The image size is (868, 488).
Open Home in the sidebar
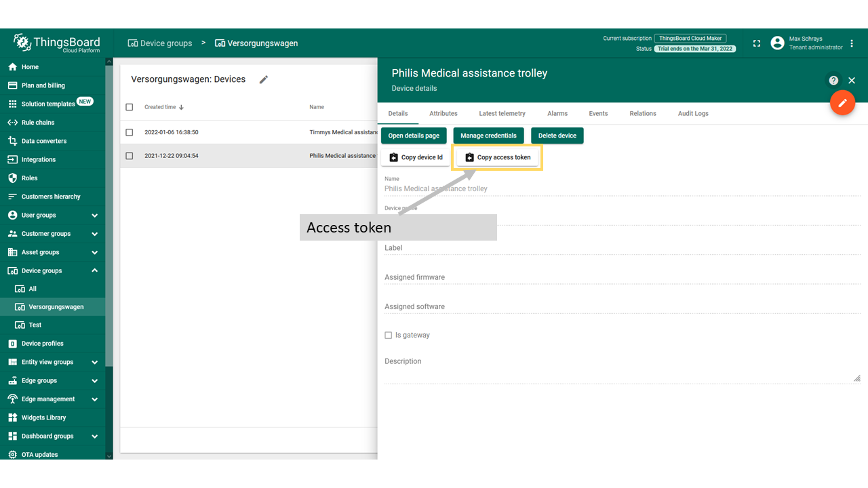click(53, 67)
